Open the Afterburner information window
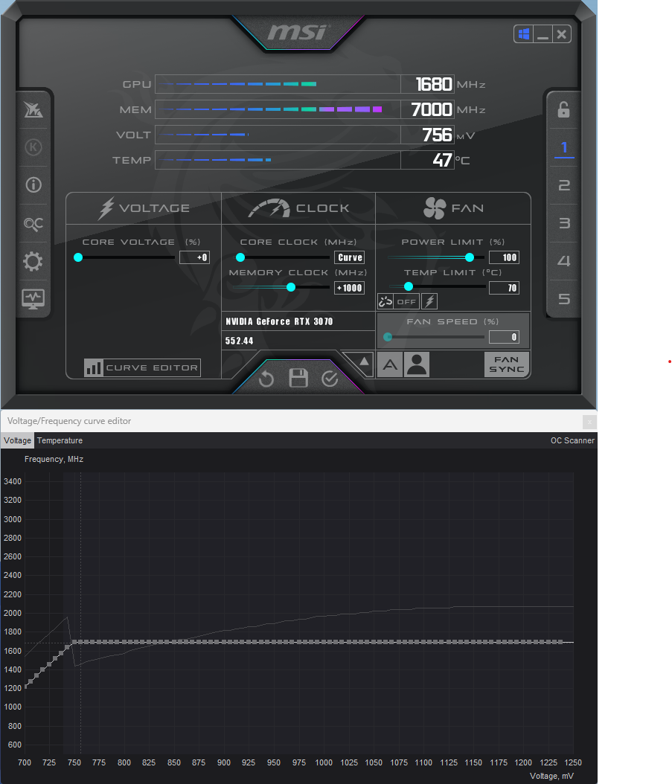Viewport: 672px width, 784px height. point(33,184)
